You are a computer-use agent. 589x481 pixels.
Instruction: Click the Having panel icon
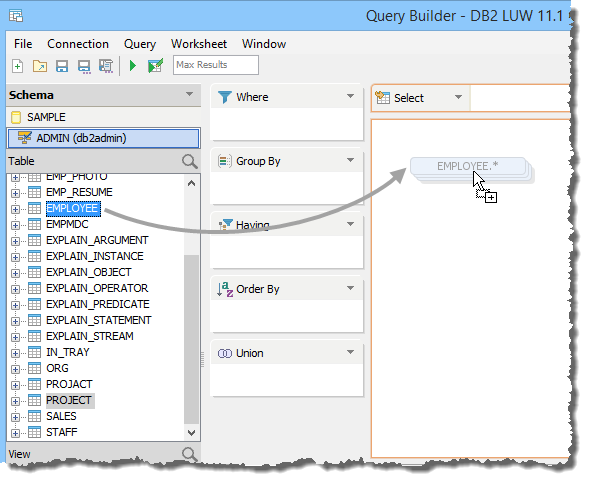(225, 225)
